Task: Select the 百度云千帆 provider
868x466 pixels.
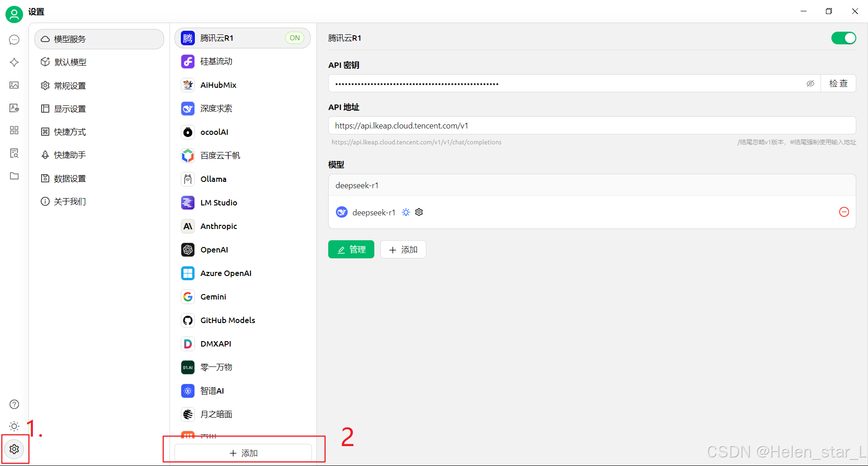Action: tap(242, 156)
